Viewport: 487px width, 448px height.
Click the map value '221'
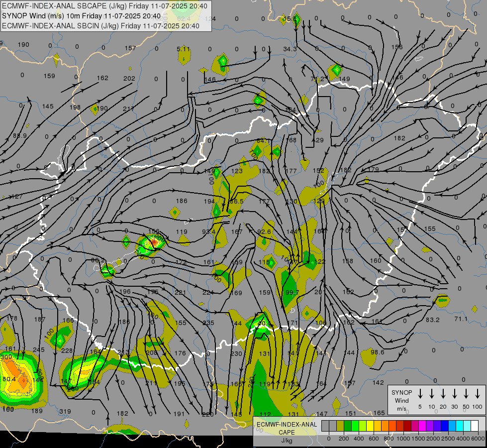point(180,292)
